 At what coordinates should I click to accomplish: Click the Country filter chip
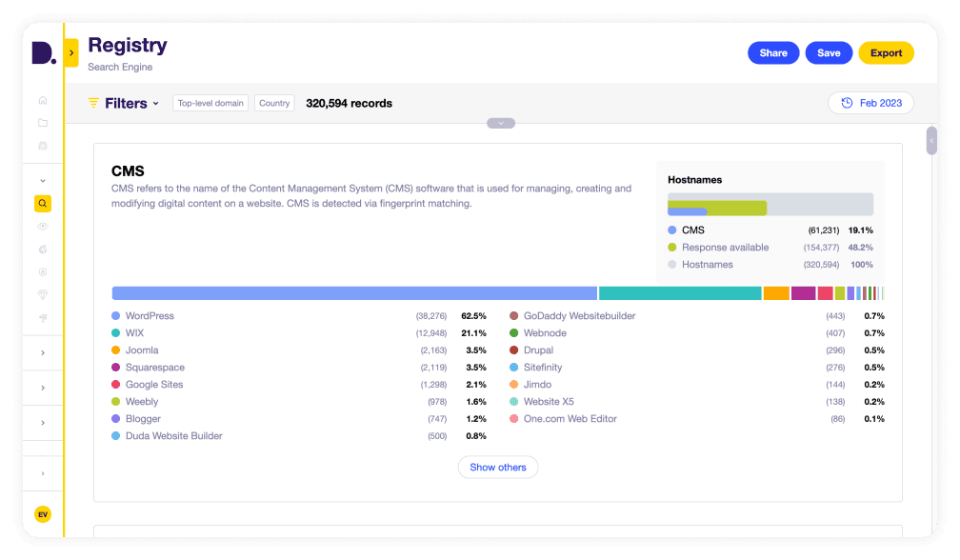click(x=274, y=103)
